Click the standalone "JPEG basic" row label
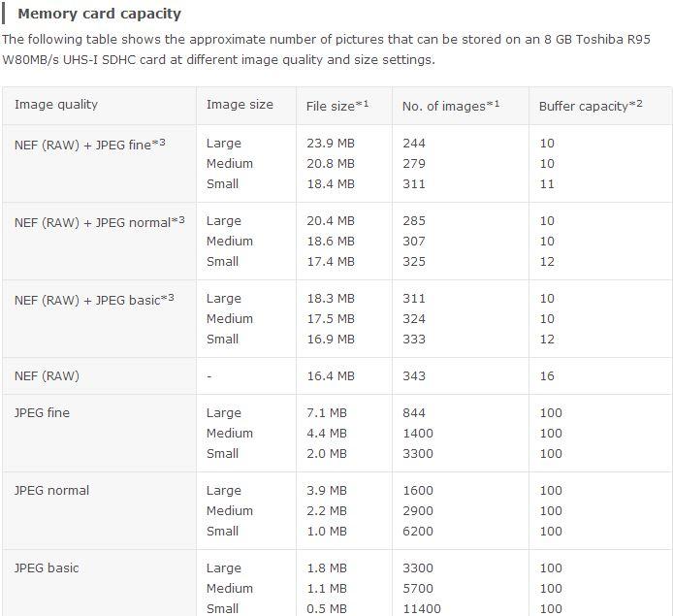This screenshot has width=673, height=616. click(47, 567)
